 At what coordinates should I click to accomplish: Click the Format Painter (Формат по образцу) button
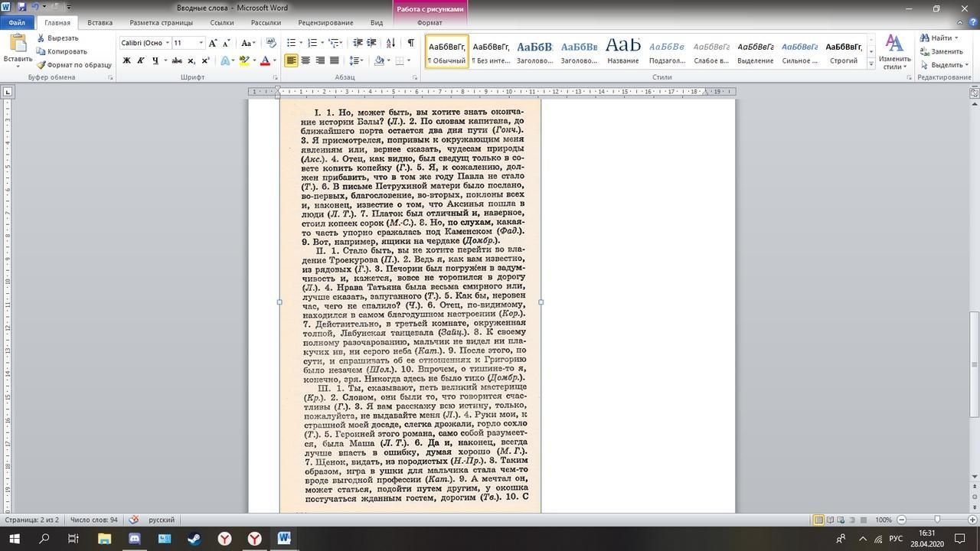click(x=74, y=65)
